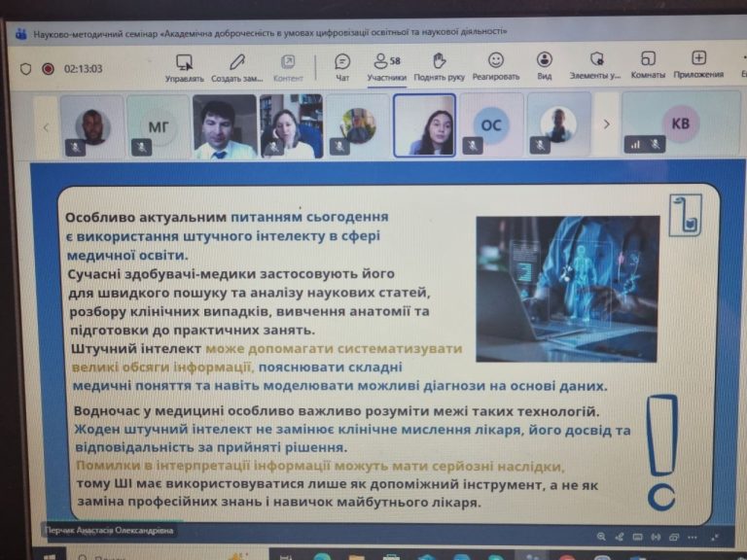
Task: Click the live broadcast waves icon
Action: 656,537
